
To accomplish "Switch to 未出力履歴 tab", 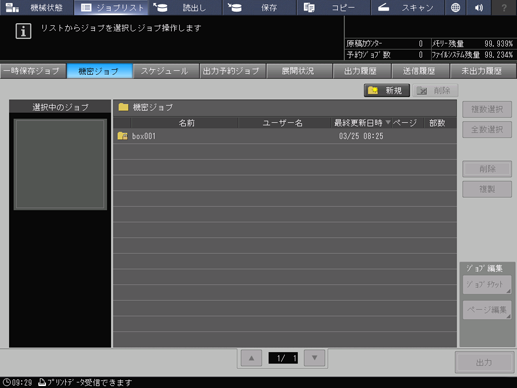I will click(483, 71).
